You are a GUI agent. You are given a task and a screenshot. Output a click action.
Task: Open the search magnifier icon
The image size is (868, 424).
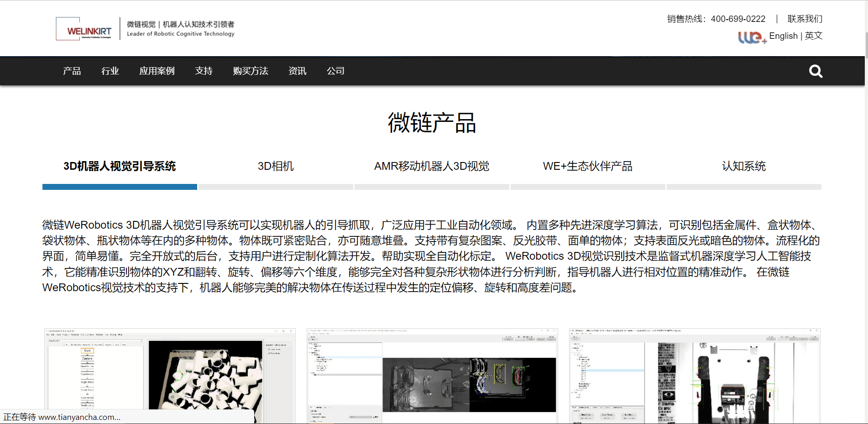tap(816, 71)
